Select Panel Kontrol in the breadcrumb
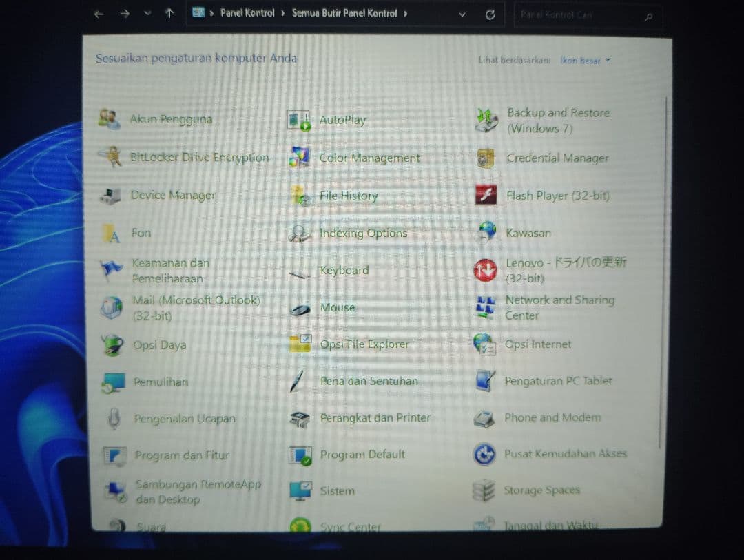744x560 pixels. pyautogui.click(x=247, y=13)
